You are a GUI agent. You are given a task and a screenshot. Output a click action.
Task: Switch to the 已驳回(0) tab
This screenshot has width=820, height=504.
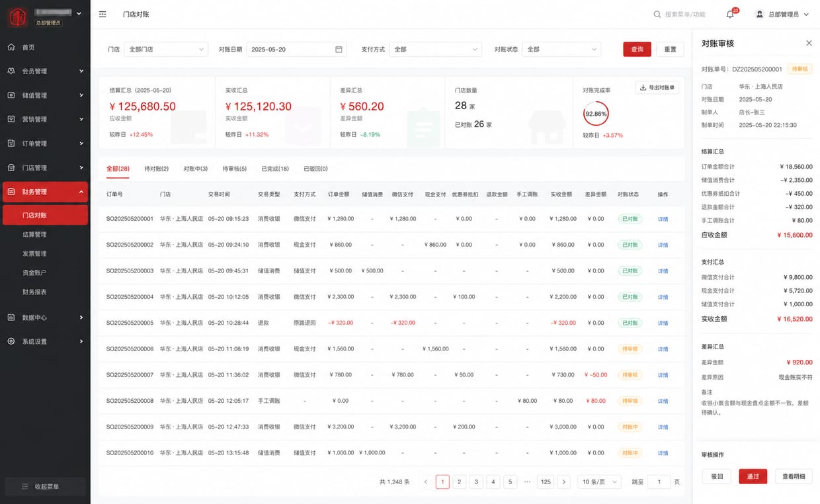click(315, 169)
